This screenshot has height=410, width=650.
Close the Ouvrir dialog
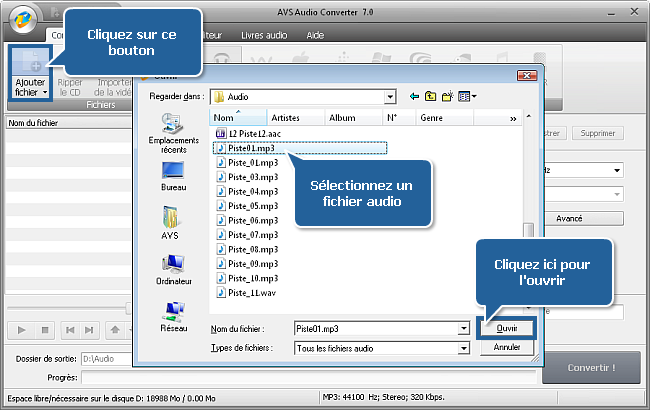527,75
